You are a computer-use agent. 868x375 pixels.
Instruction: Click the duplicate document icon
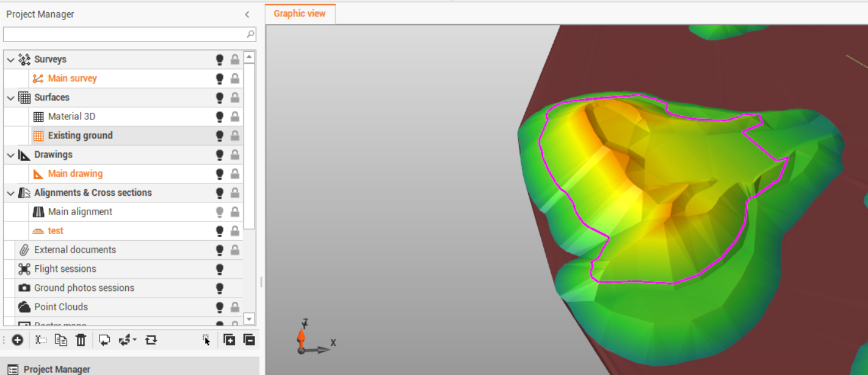(104, 340)
